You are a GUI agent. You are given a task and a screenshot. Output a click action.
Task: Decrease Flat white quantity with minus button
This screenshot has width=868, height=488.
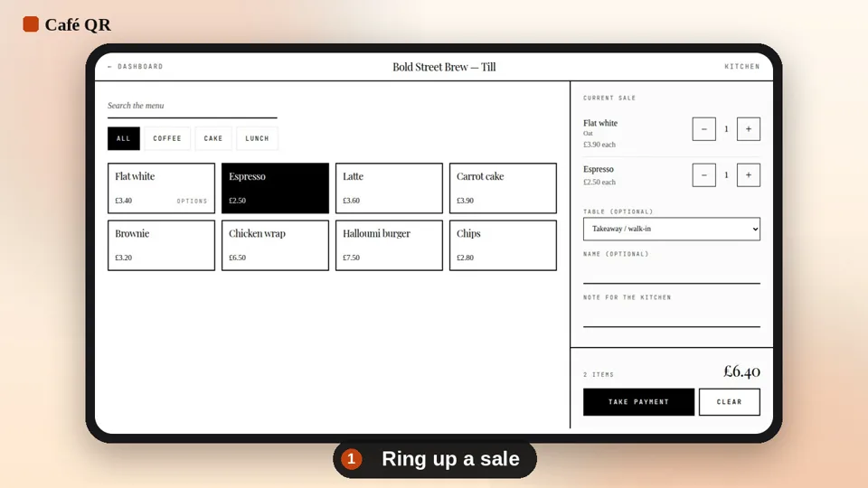[703, 129]
